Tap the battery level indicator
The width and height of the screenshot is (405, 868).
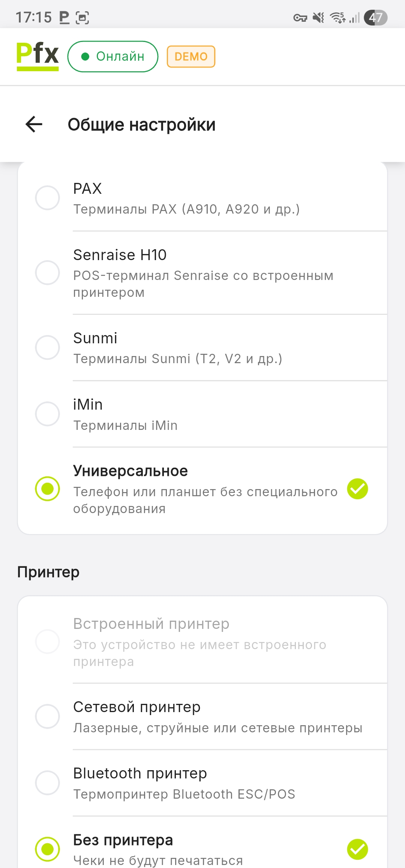(x=376, y=18)
